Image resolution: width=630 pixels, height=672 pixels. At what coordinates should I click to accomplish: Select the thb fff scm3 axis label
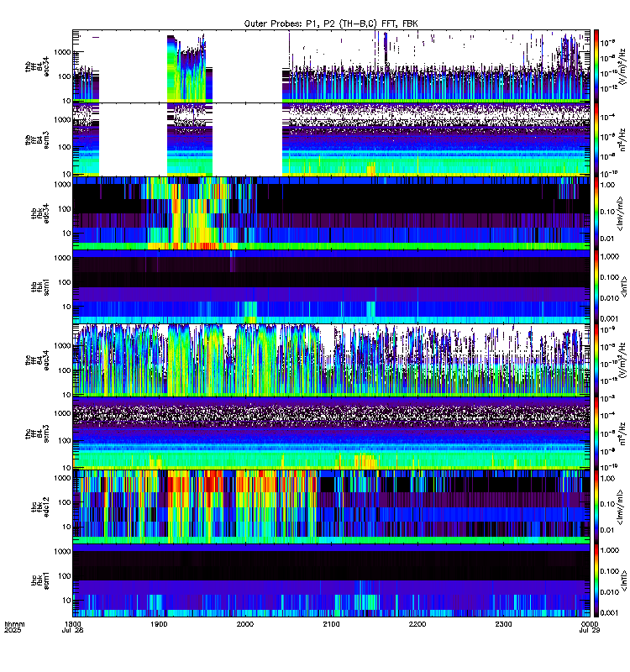coord(37,140)
